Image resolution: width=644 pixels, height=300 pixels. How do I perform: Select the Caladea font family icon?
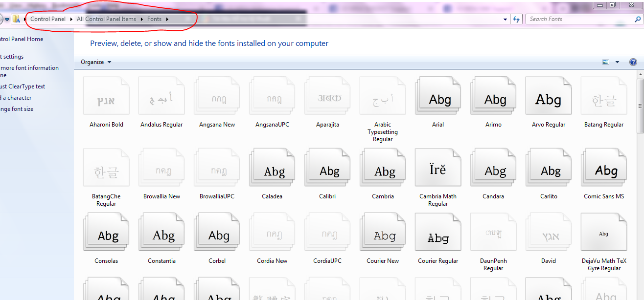(272, 168)
